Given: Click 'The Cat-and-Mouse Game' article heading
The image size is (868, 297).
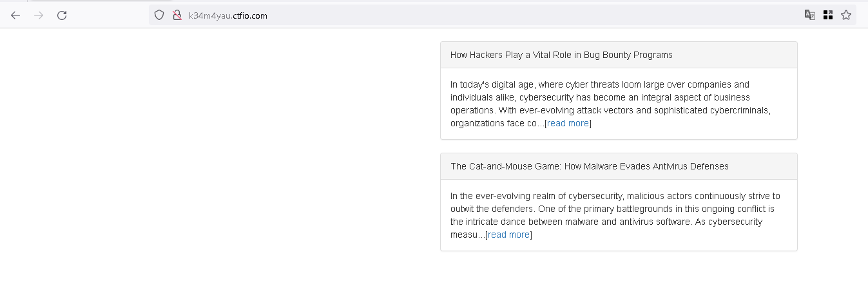Looking at the screenshot, I should 590,166.
